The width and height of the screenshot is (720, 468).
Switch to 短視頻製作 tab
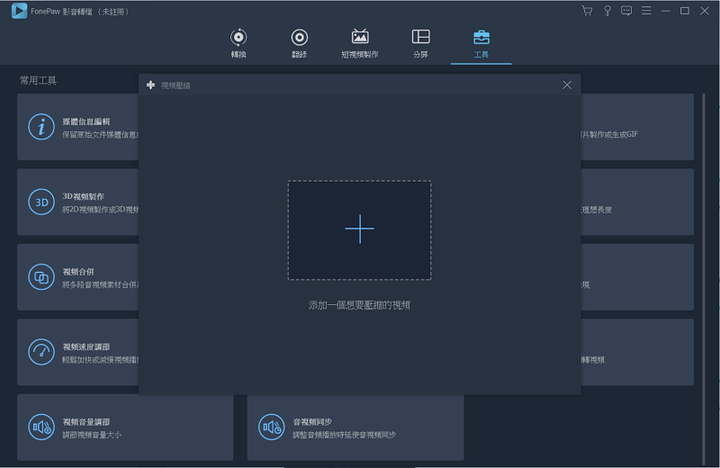[x=360, y=44]
